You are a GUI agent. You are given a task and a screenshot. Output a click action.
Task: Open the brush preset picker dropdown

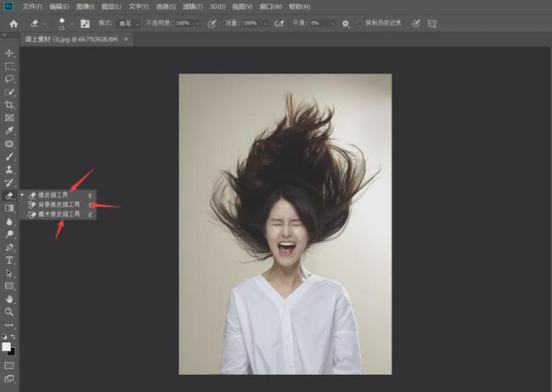(x=71, y=24)
